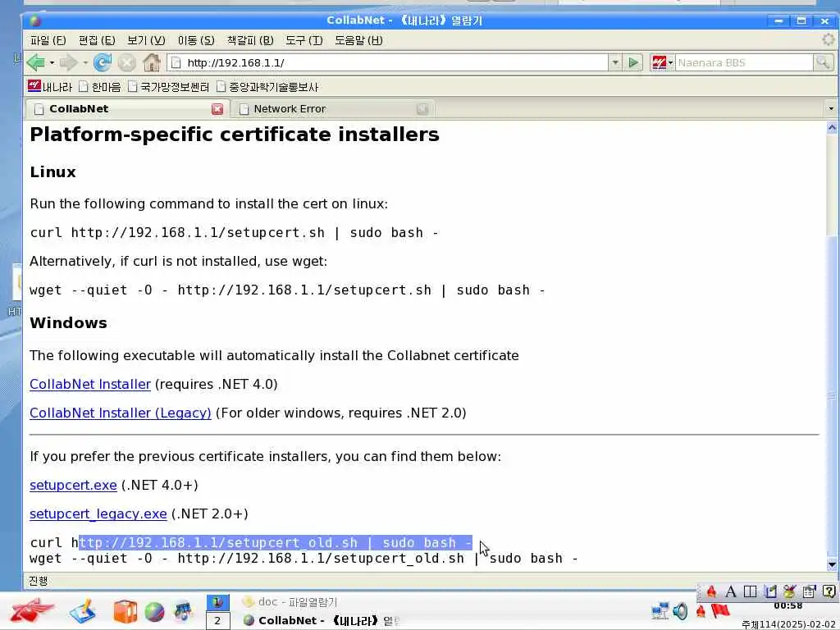
Task: Click the taskbar clock showing 00:58
Action: pyautogui.click(x=788, y=606)
